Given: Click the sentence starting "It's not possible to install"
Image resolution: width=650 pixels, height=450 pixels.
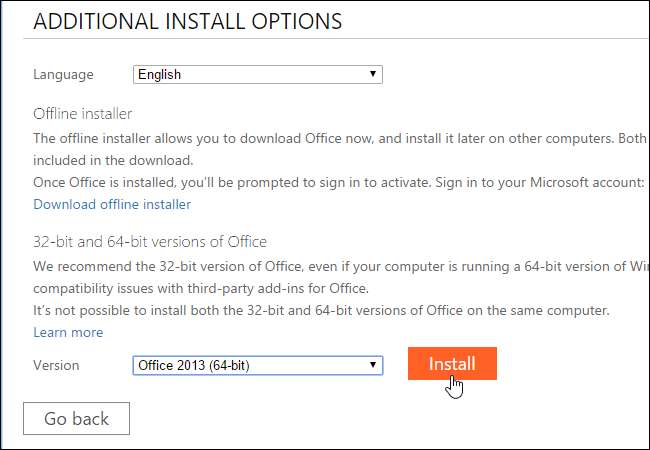Looking at the screenshot, I should [320, 310].
